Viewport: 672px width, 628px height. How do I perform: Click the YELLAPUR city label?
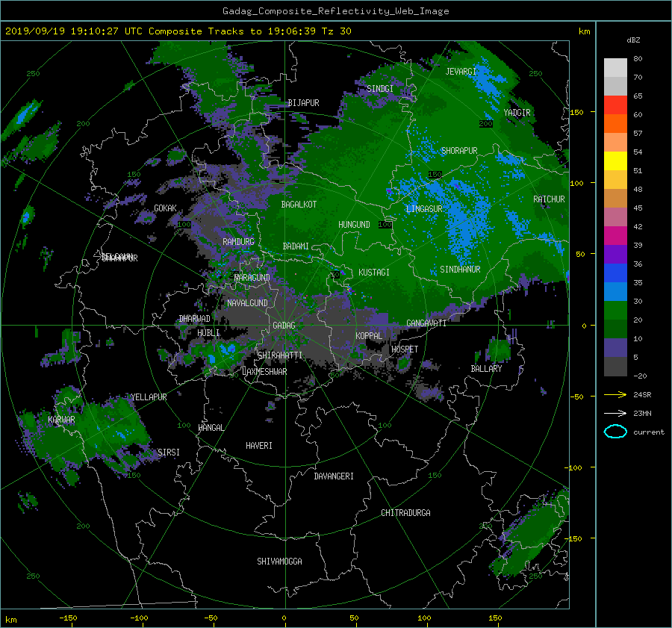tap(149, 397)
